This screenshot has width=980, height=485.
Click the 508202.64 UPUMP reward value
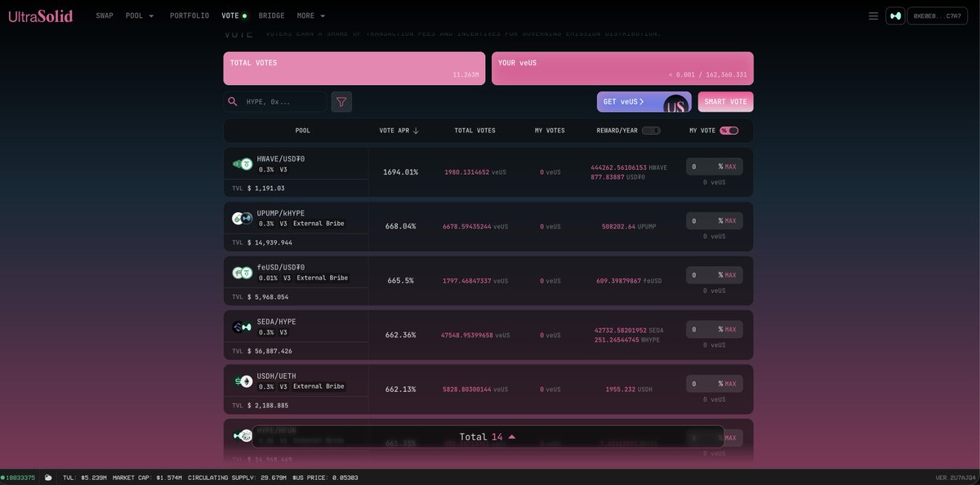pyautogui.click(x=629, y=226)
